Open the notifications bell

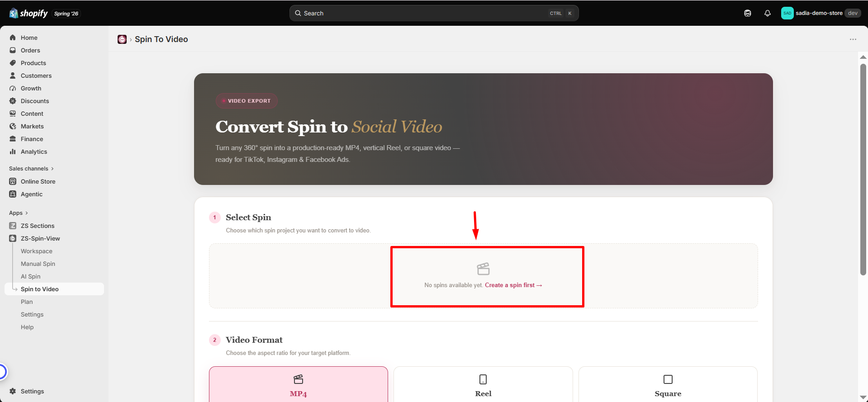tap(768, 13)
